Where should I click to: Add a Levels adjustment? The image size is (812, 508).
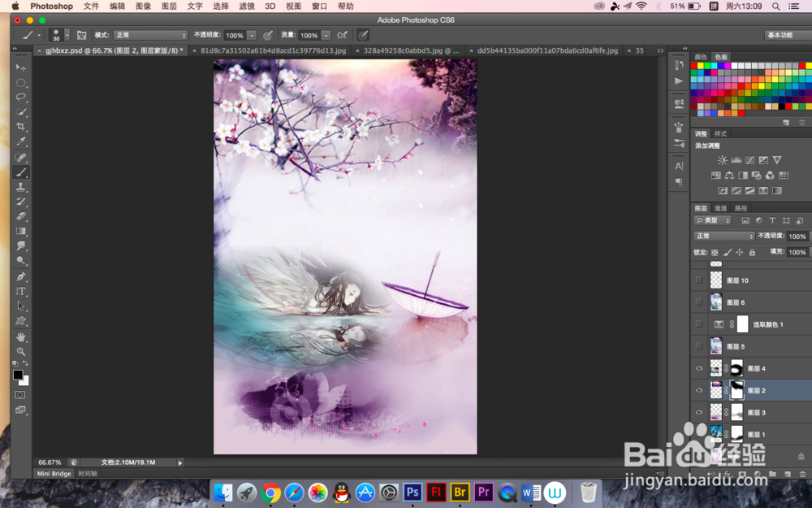point(736,160)
